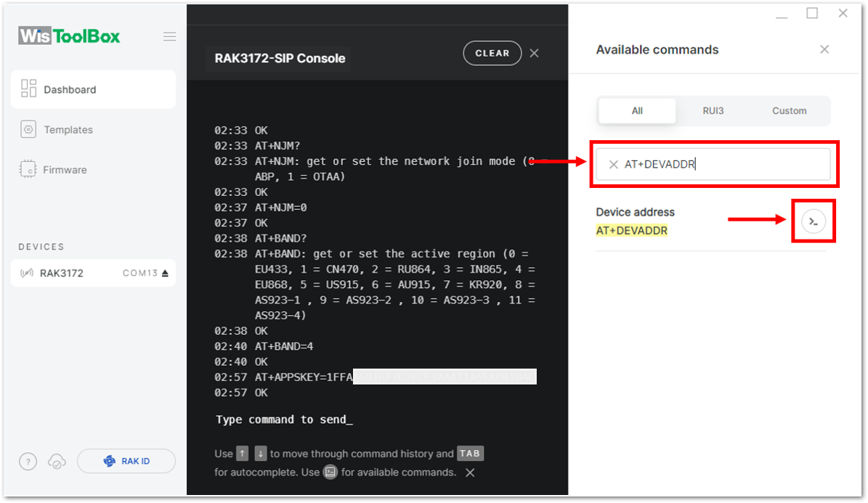Close the WisToolBox window
Screen dimensions: 868x503
click(x=843, y=13)
